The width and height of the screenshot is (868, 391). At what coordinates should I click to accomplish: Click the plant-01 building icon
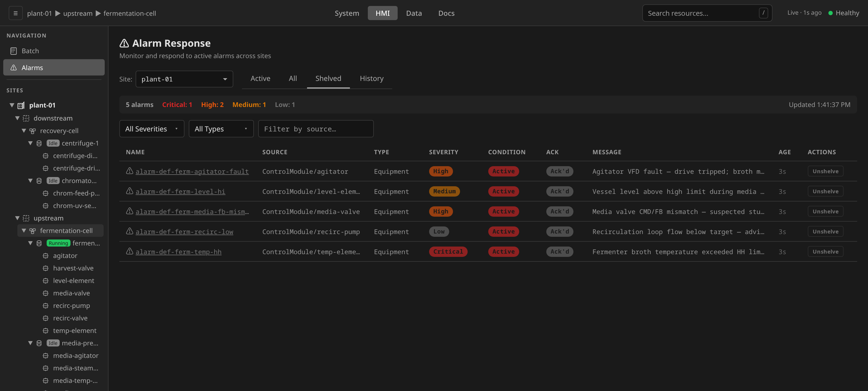21,105
